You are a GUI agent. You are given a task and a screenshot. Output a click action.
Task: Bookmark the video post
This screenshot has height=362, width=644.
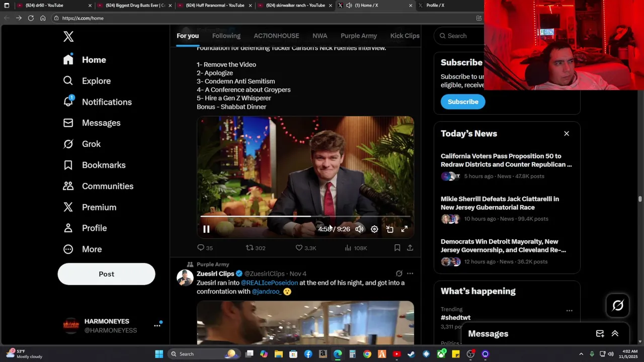click(397, 248)
